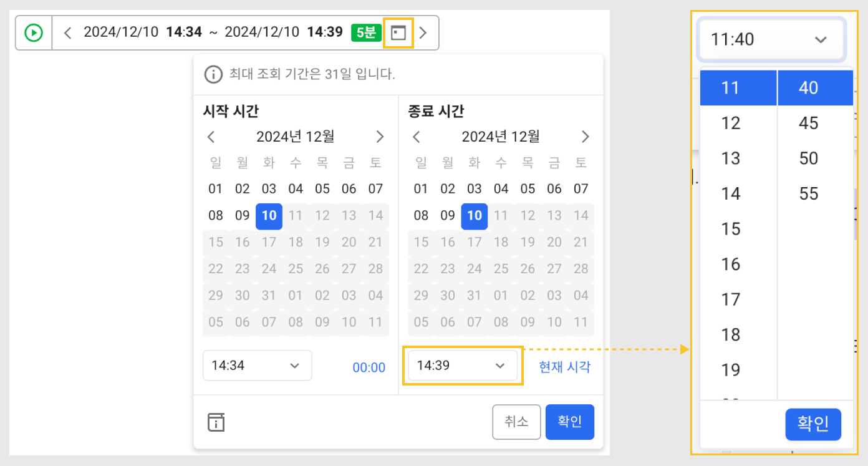Image resolution: width=868 pixels, height=466 pixels.
Task: Go to previous time range with left arrow
Action: (x=68, y=32)
